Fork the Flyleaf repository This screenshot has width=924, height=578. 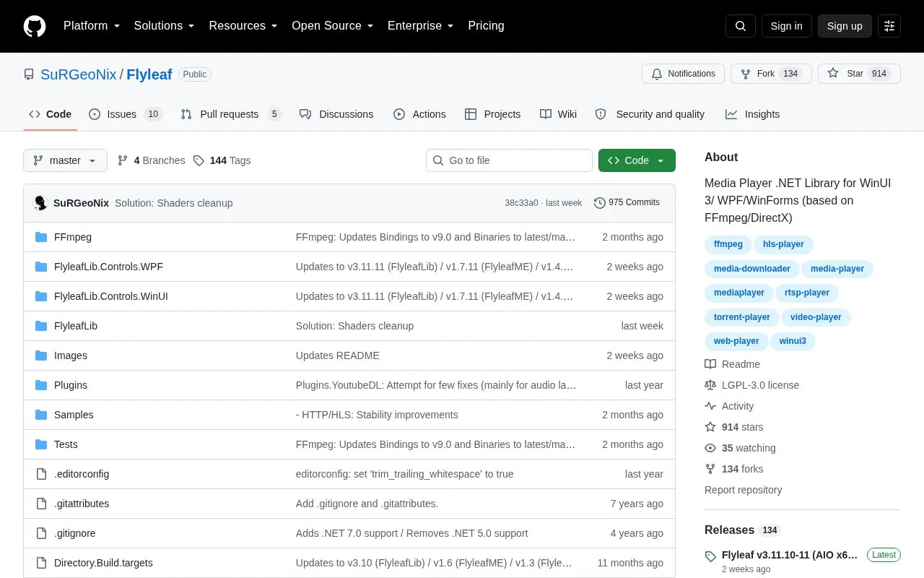pyautogui.click(x=771, y=74)
